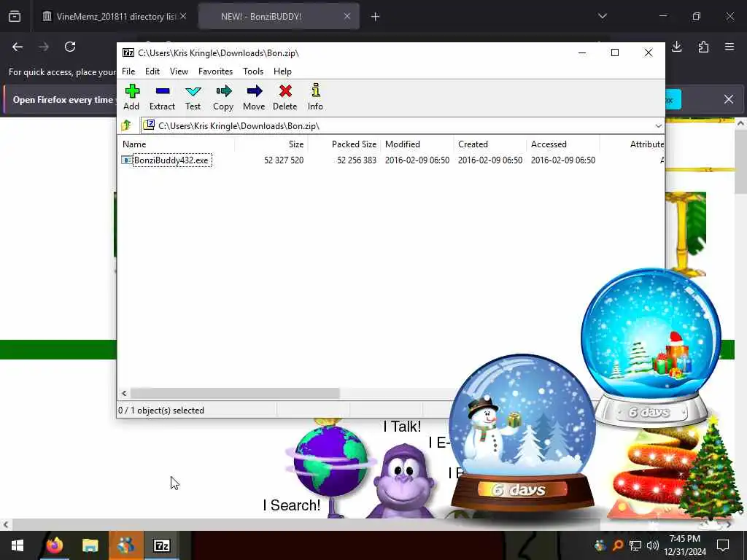Click the taskbar clock showing 7:45 PM
The image size is (747, 560).
tap(685, 545)
